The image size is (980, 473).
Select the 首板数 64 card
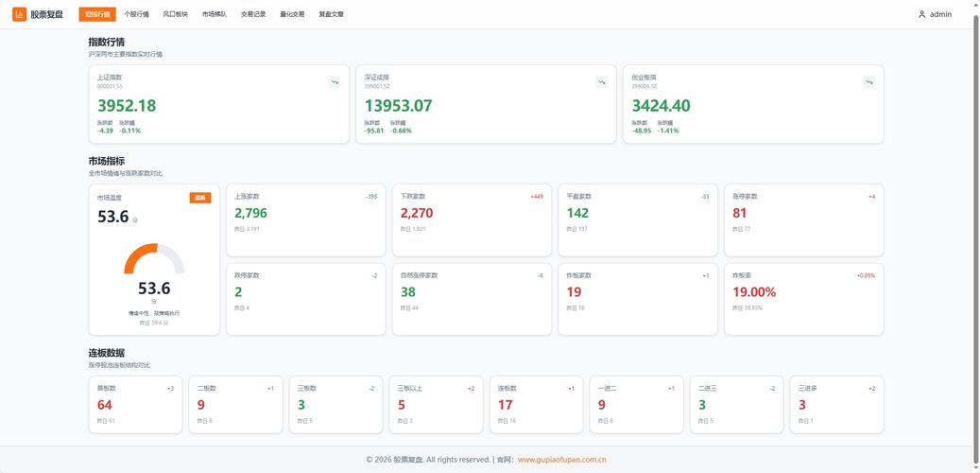click(x=136, y=404)
